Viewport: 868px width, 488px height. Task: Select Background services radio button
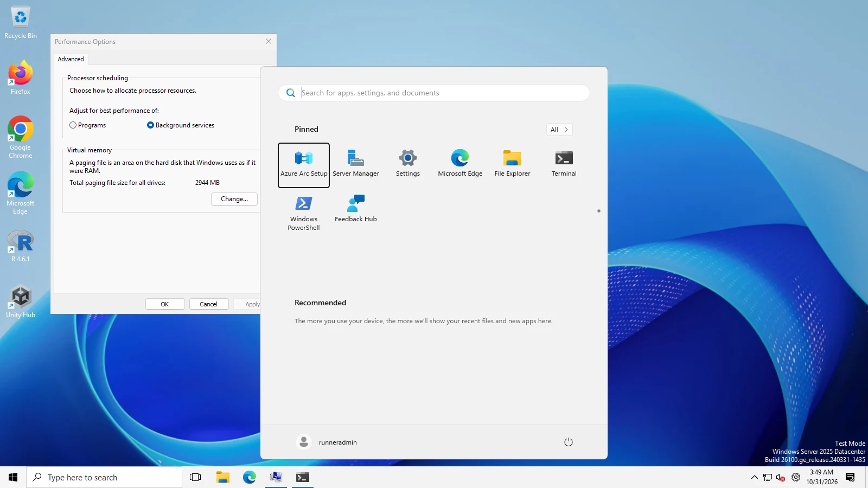[x=181, y=125]
